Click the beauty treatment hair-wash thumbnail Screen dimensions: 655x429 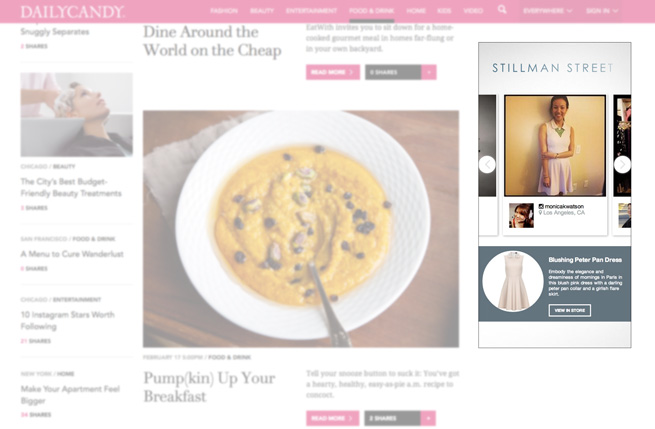coord(76,114)
